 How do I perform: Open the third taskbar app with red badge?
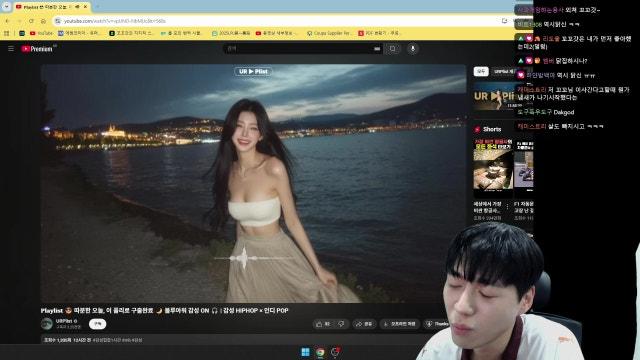336,352
